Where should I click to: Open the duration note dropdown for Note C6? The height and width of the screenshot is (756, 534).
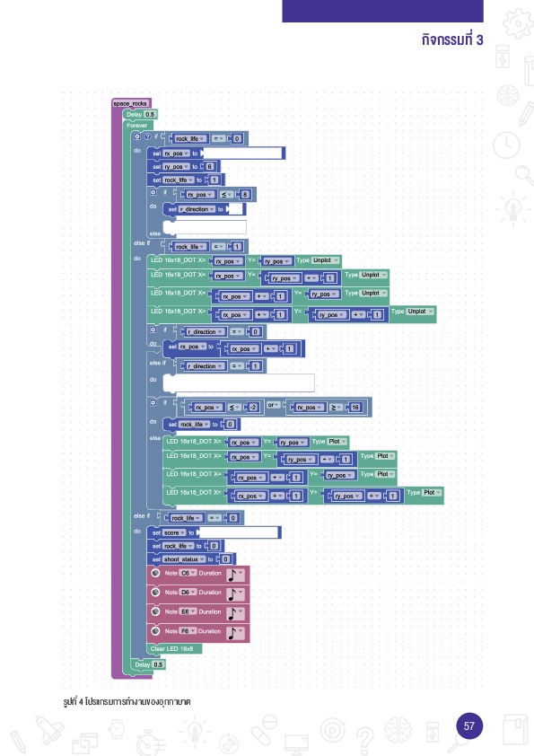(x=235, y=575)
